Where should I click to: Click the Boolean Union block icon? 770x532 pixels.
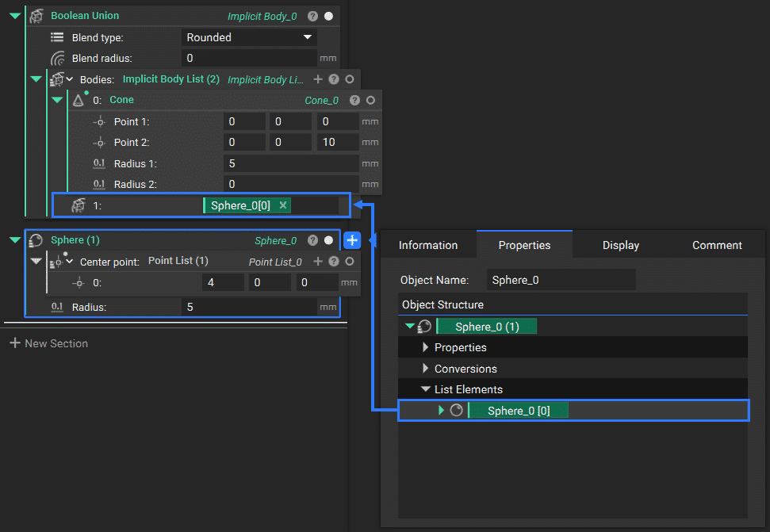pyautogui.click(x=35, y=16)
